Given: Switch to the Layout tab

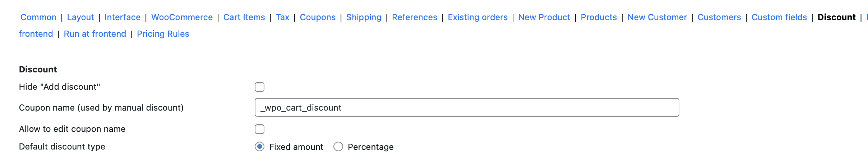Looking at the screenshot, I should click(80, 17).
